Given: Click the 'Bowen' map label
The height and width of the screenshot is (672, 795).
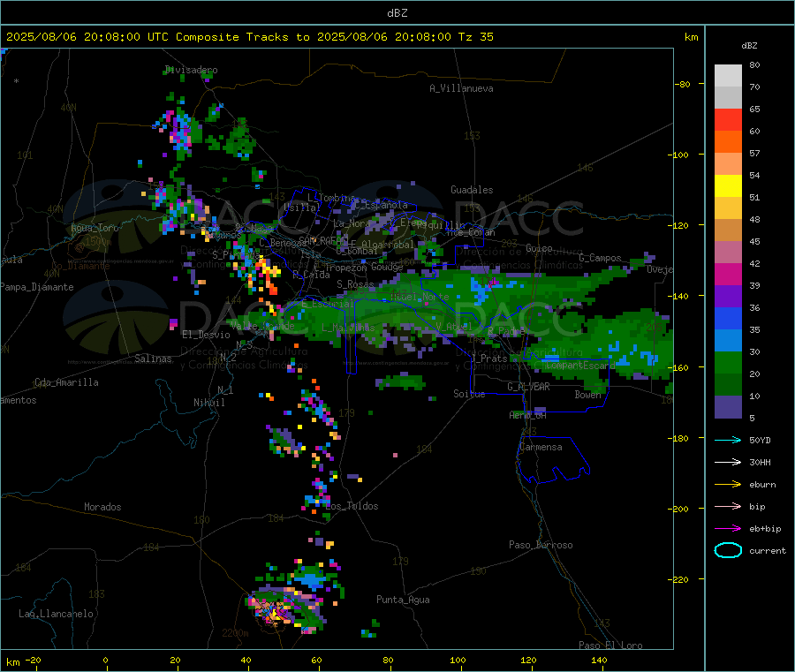Looking at the screenshot, I should [x=588, y=395].
